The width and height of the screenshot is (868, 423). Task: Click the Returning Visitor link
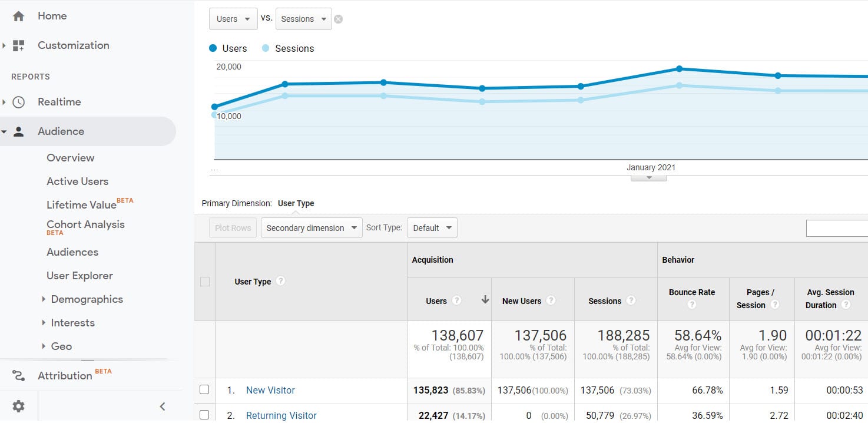[x=281, y=415]
